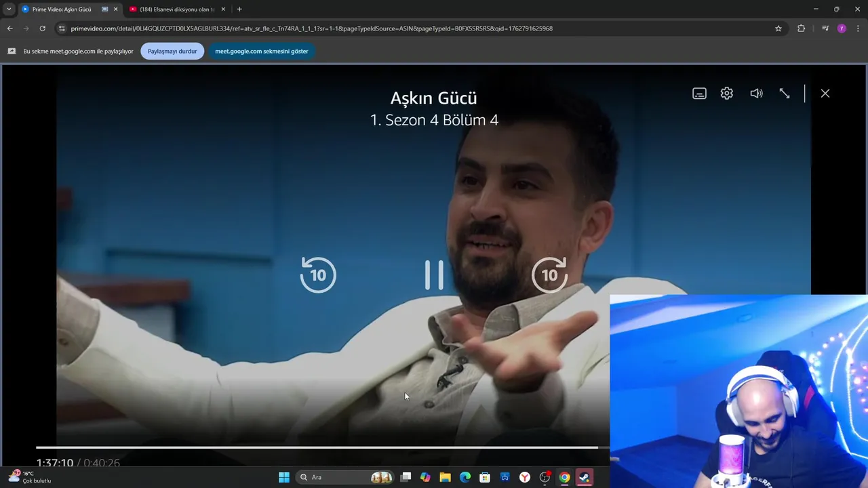Seek on the video progress bar
868x488 pixels.
coord(323,447)
